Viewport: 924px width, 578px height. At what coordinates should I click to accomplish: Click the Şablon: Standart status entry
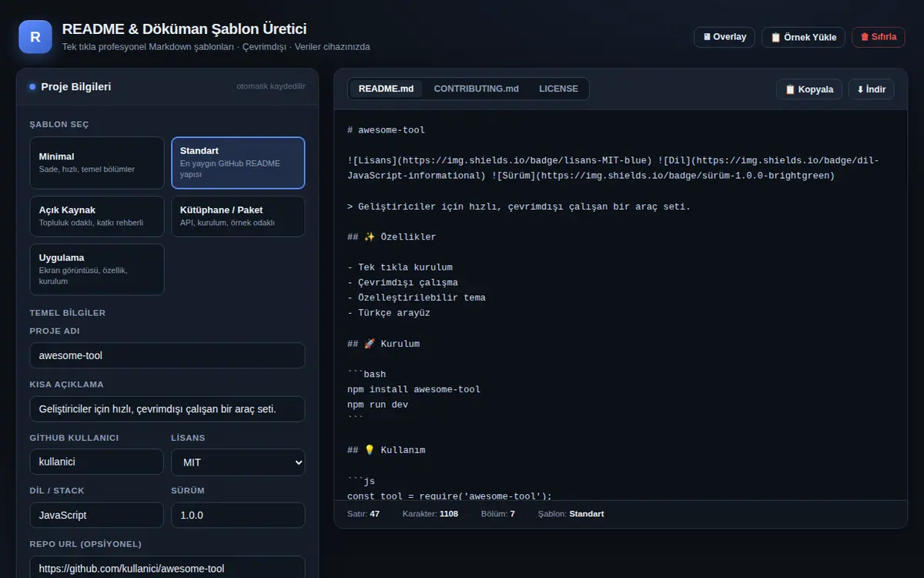pyautogui.click(x=571, y=513)
